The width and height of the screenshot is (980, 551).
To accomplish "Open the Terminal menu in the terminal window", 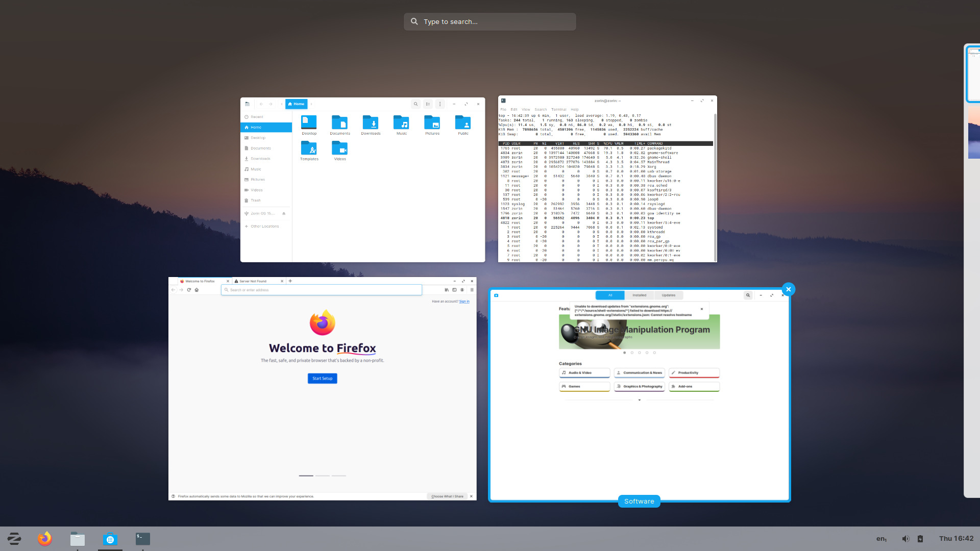I will (x=558, y=109).
